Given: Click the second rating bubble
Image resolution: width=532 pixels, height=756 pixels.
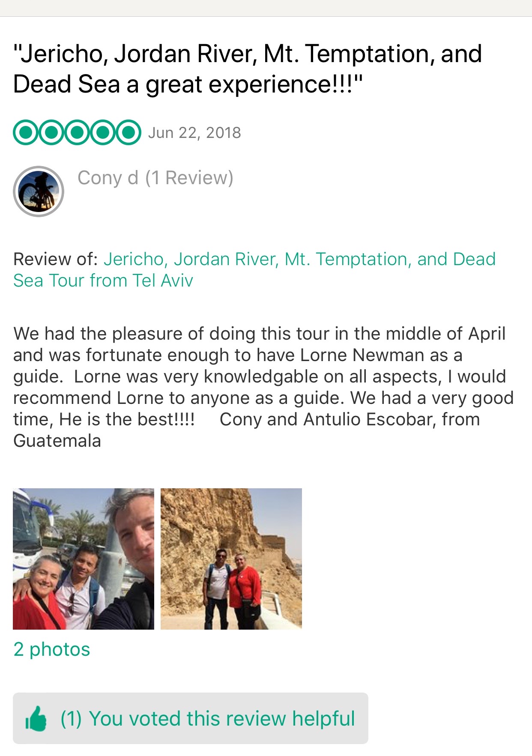Looking at the screenshot, I should tap(51, 133).
